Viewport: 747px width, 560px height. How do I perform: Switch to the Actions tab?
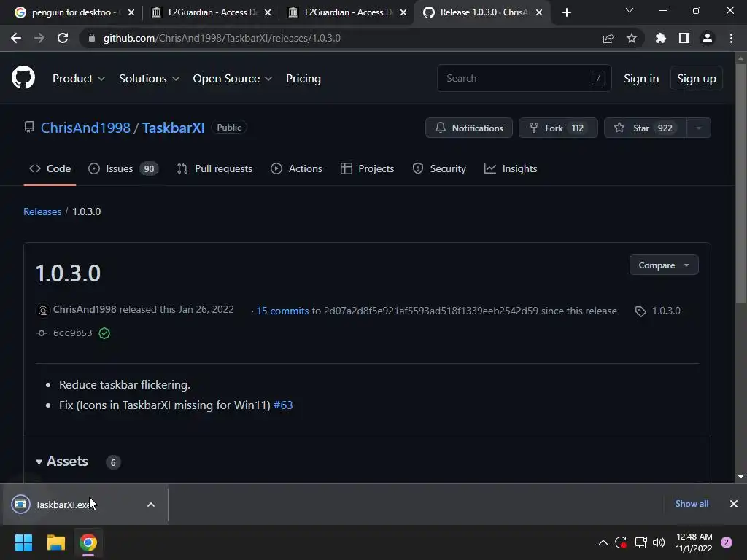tap(296, 168)
